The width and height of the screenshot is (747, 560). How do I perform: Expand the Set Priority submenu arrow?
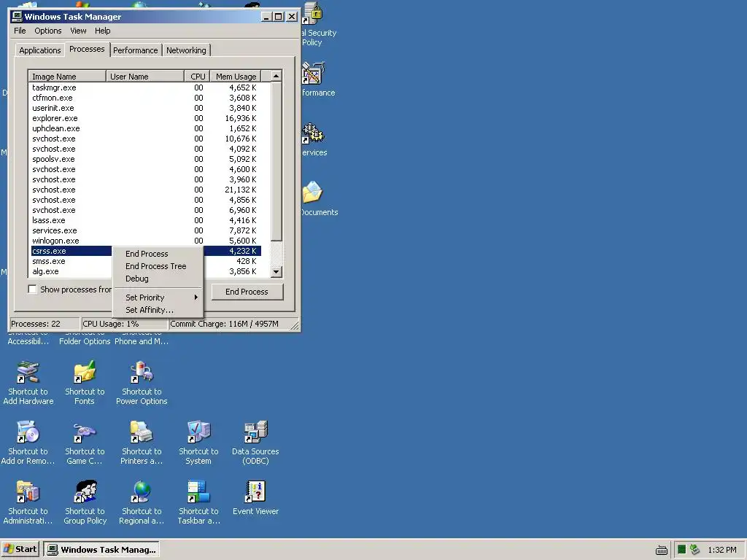click(x=196, y=297)
